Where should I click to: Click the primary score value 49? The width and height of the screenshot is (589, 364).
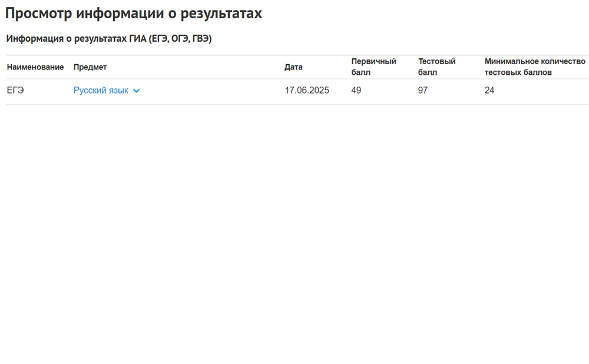pos(356,91)
